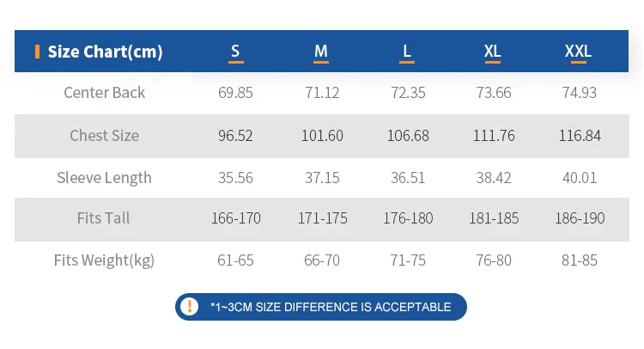Click the Size Chart(cm) title
This screenshot has width=644, height=349.
tap(105, 52)
